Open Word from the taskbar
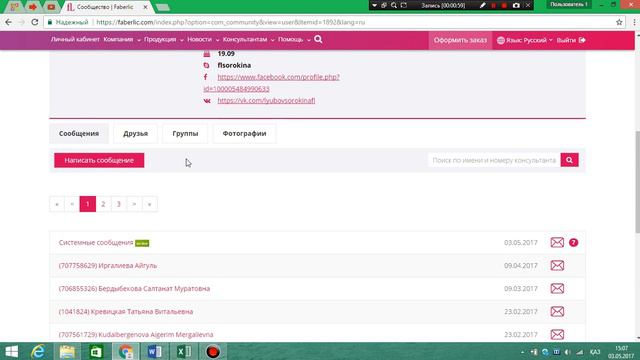Image resolution: width=640 pixels, height=360 pixels. click(x=155, y=351)
